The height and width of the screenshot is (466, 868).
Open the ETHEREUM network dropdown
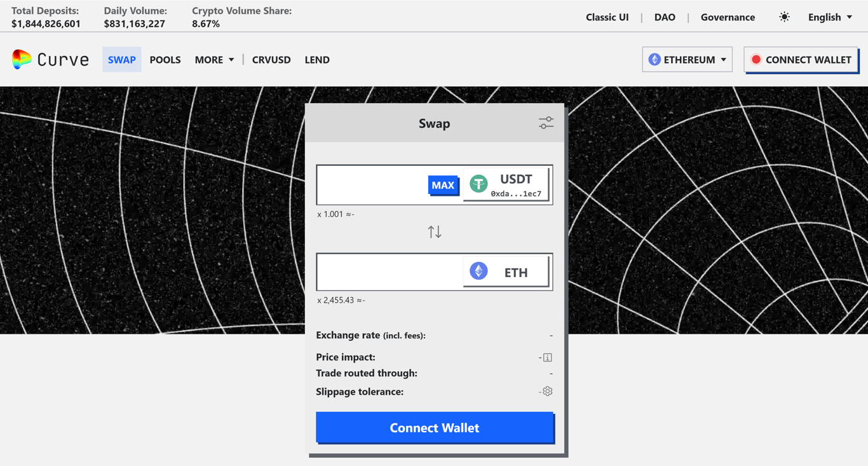pyautogui.click(x=687, y=59)
